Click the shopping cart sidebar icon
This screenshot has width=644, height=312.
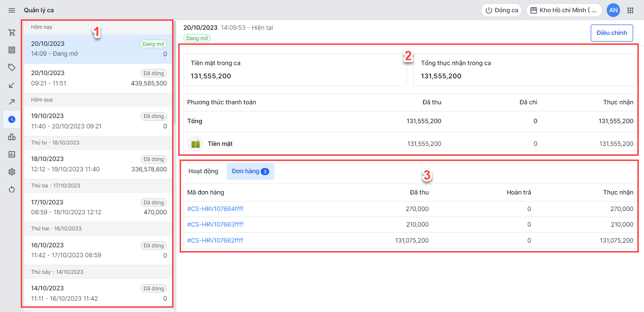click(12, 33)
